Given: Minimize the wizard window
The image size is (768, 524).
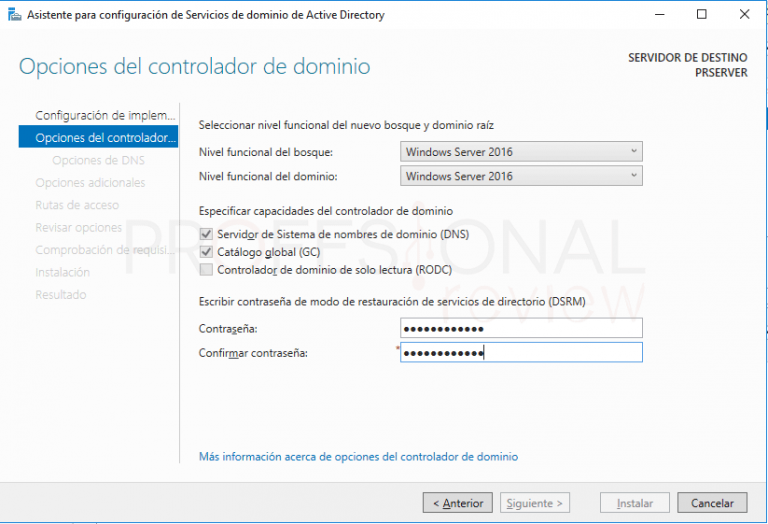Looking at the screenshot, I should [x=660, y=15].
